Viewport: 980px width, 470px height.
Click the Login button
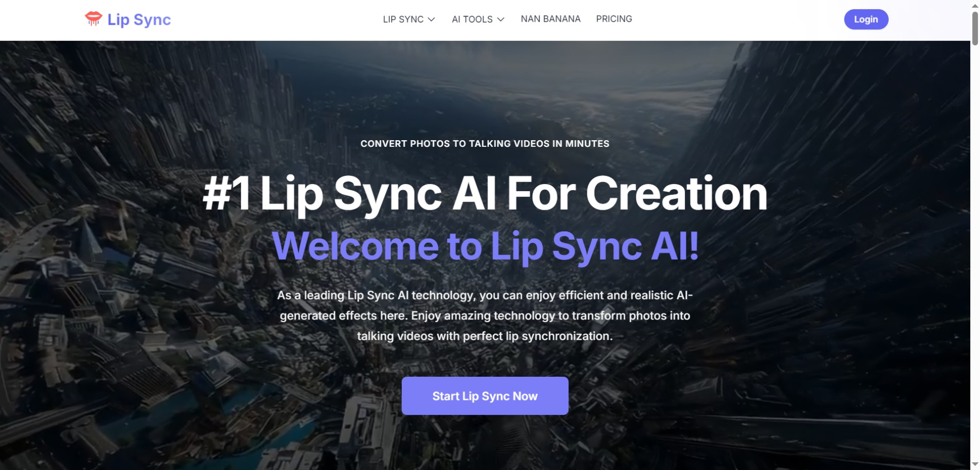pyautogui.click(x=866, y=20)
